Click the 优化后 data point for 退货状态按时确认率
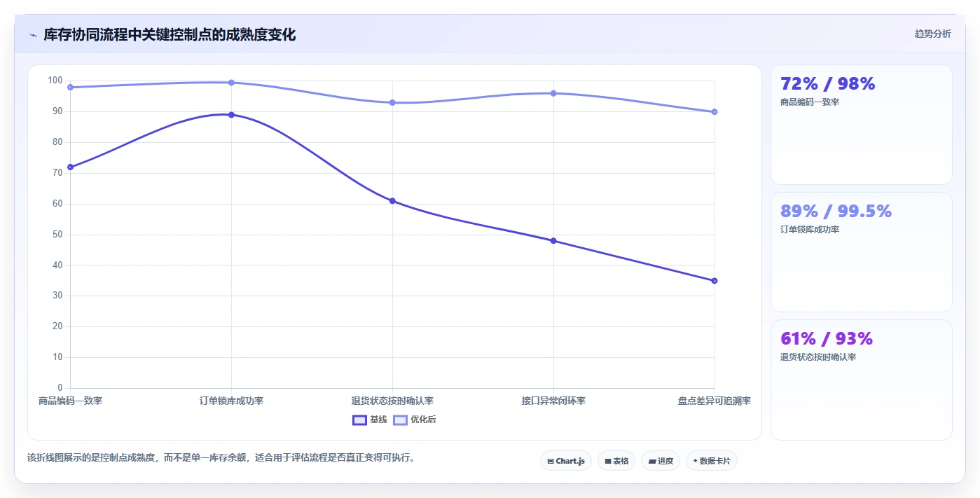The image size is (980, 498). coord(392,103)
